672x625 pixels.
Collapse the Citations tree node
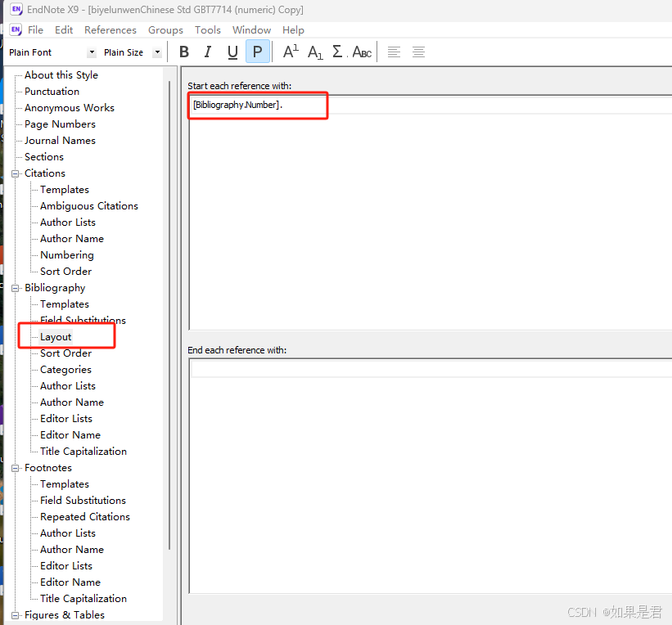(x=15, y=173)
